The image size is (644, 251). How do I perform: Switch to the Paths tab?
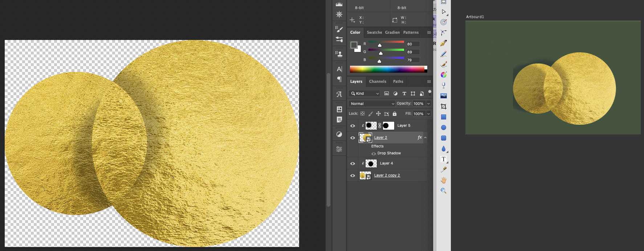[398, 81]
